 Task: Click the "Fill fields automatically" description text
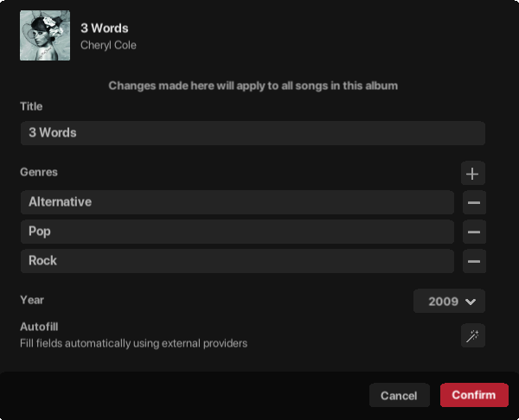click(x=133, y=343)
